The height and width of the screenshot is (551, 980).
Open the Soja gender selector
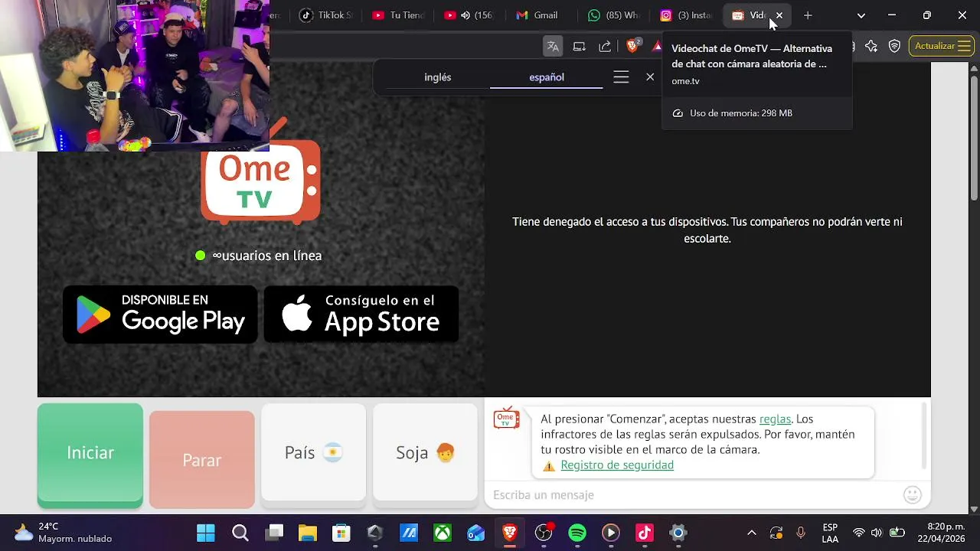point(426,453)
